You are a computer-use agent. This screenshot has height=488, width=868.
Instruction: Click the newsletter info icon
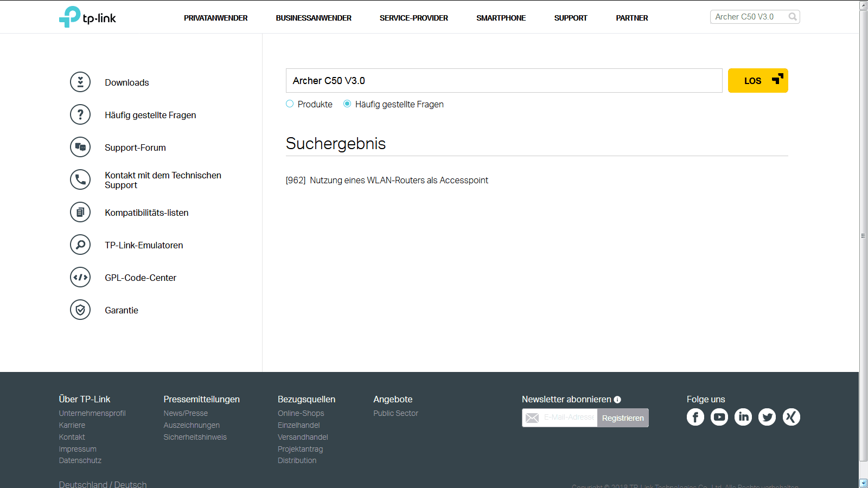tap(617, 400)
